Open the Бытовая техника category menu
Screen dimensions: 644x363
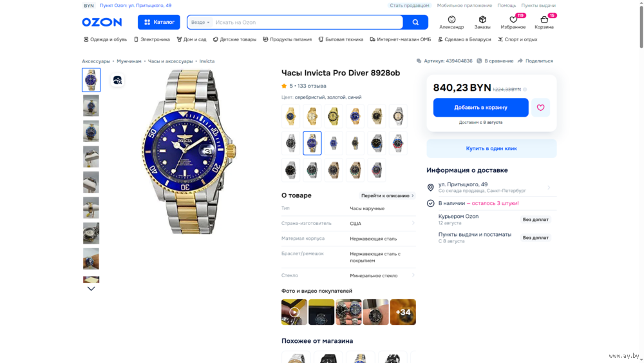pos(341,39)
